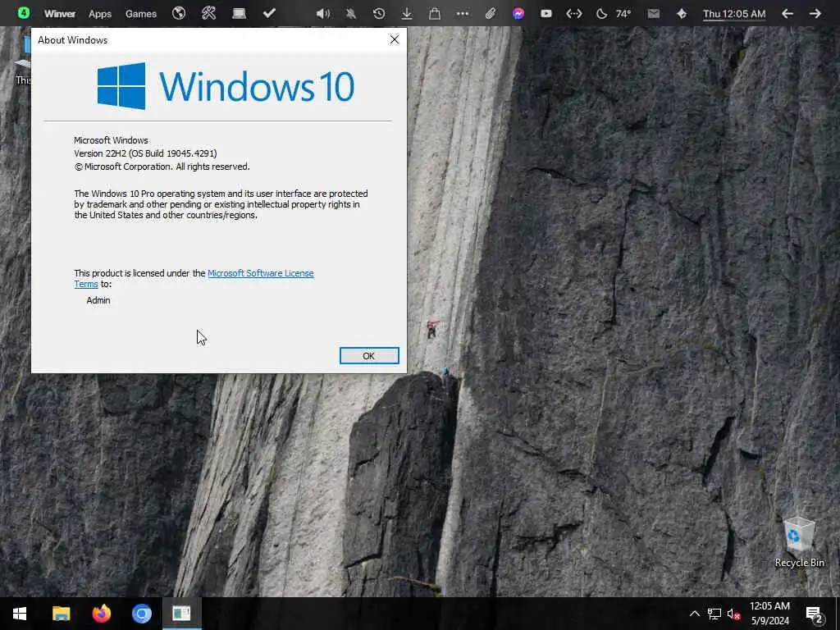Open File Explorer from taskbar
The width and height of the screenshot is (840, 630).
click(61, 614)
